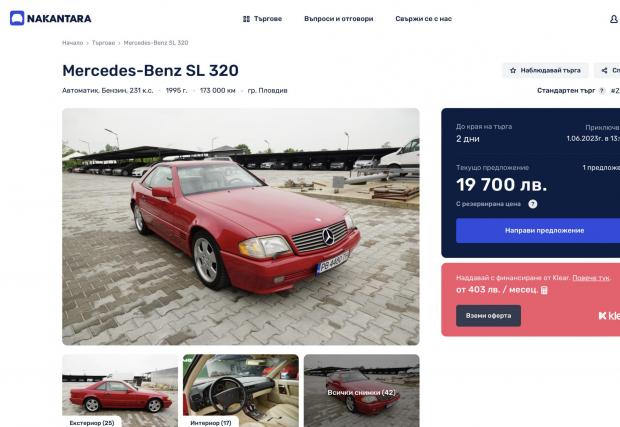Open the main red Mercedes photo
Image resolution: width=620 pixels, height=427 pixels.
(240, 227)
